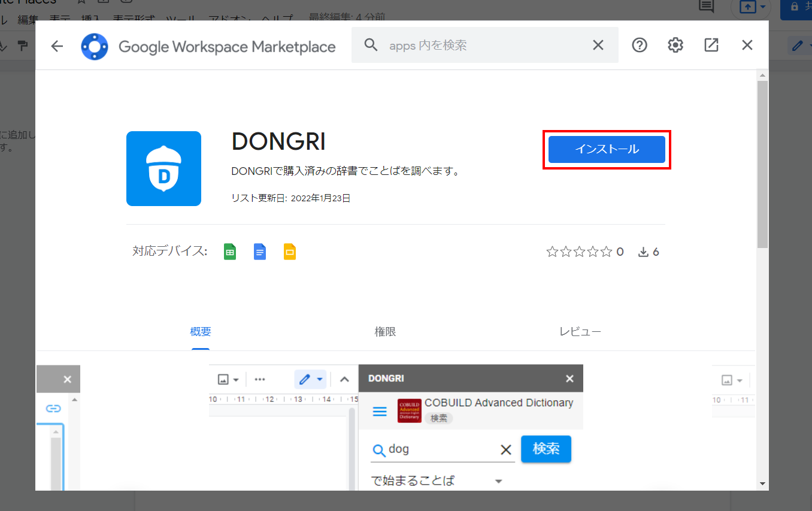Go back with the Marketplace back arrow

coord(57,46)
